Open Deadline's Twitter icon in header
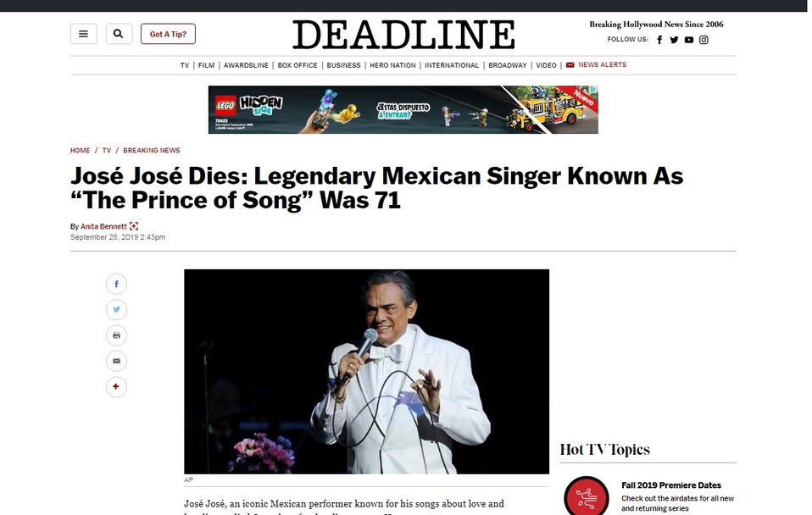 pyautogui.click(x=674, y=40)
